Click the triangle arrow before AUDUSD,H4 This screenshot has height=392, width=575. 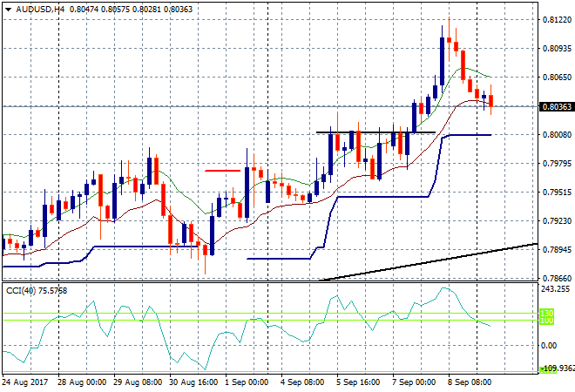(8, 10)
